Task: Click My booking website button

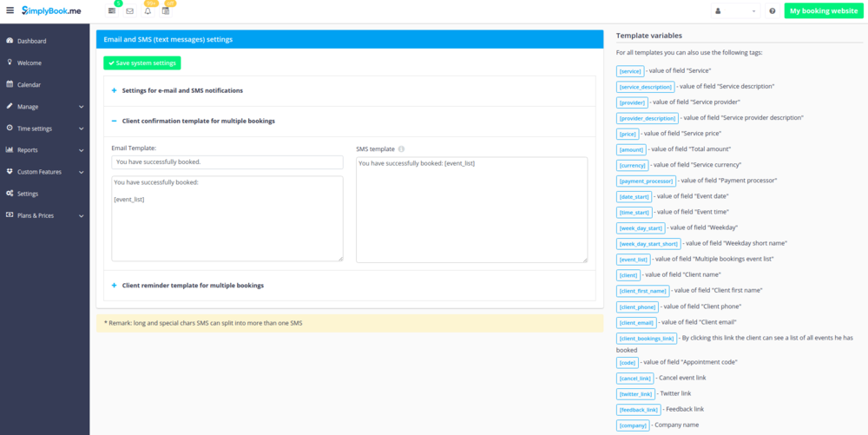Action: click(824, 11)
